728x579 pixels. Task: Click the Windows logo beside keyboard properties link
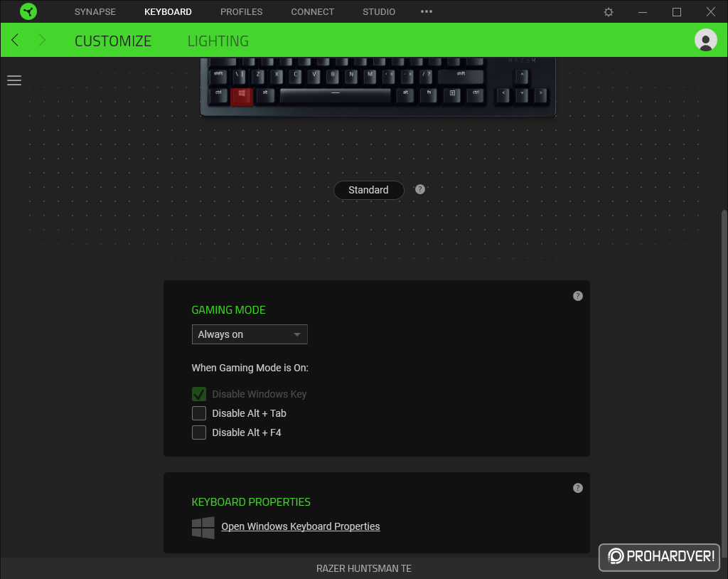pos(203,527)
